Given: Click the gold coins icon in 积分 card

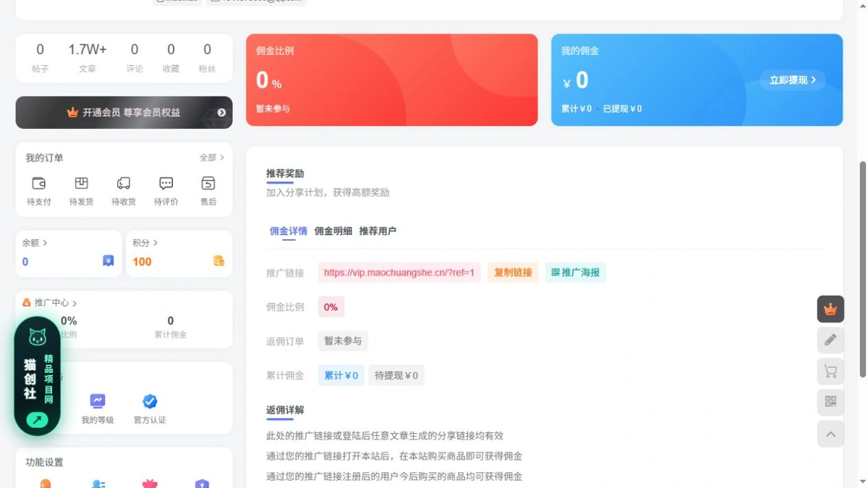Looking at the screenshot, I should [x=218, y=261].
